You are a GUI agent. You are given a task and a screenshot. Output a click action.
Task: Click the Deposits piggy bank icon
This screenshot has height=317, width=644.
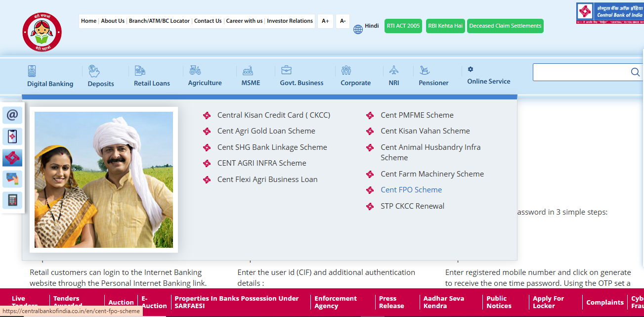(94, 71)
